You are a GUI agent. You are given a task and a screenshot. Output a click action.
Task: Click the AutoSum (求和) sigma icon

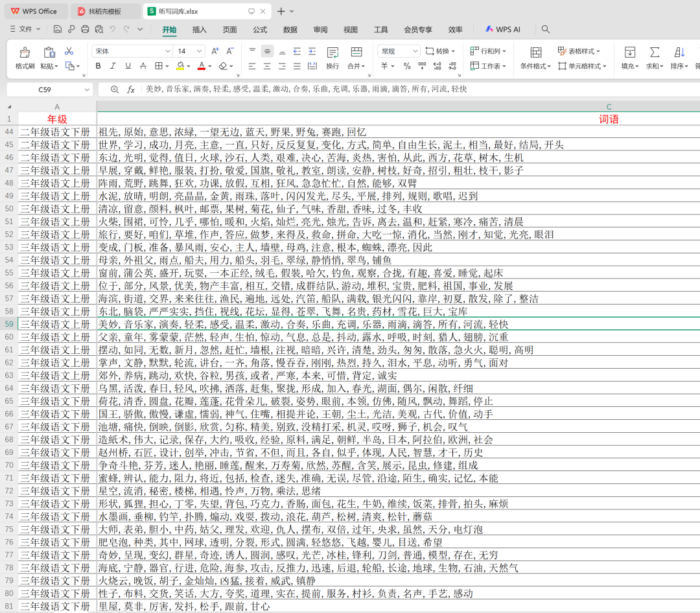click(655, 52)
